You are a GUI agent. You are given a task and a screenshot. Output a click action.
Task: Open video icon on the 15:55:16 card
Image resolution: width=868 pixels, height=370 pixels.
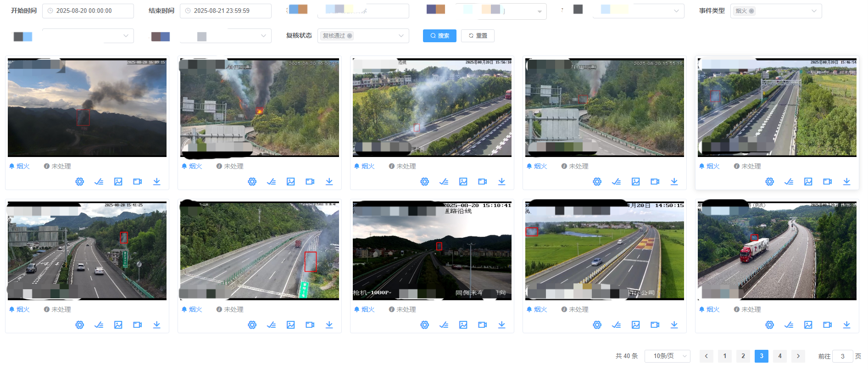point(655,182)
